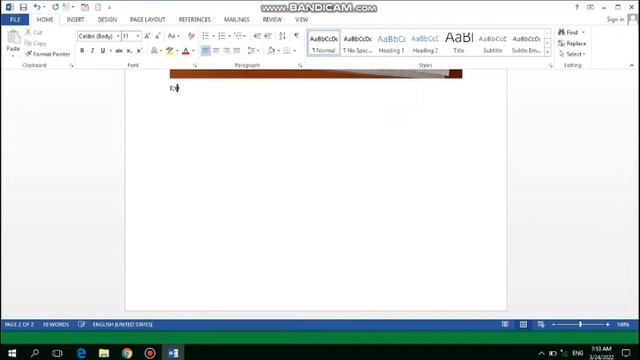Collapse the ribbon
The height and width of the screenshot is (360, 640).
(x=631, y=65)
